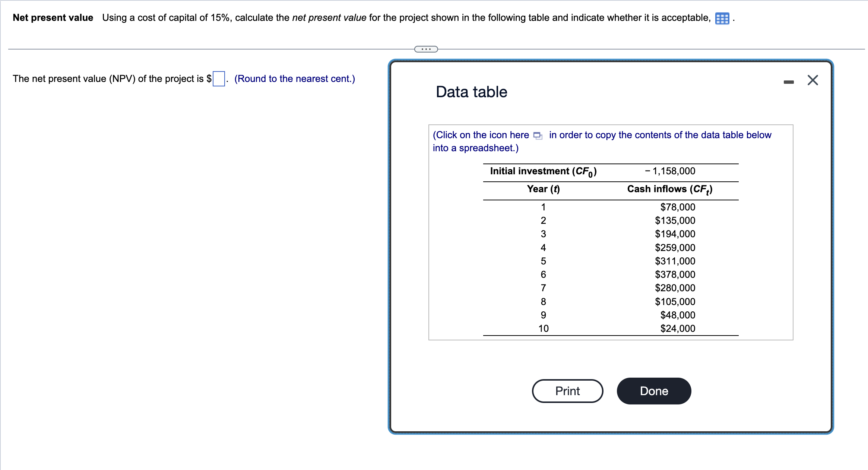Image resolution: width=868 pixels, height=470 pixels.
Task: Close the Data table window
Action: (x=812, y=79)
